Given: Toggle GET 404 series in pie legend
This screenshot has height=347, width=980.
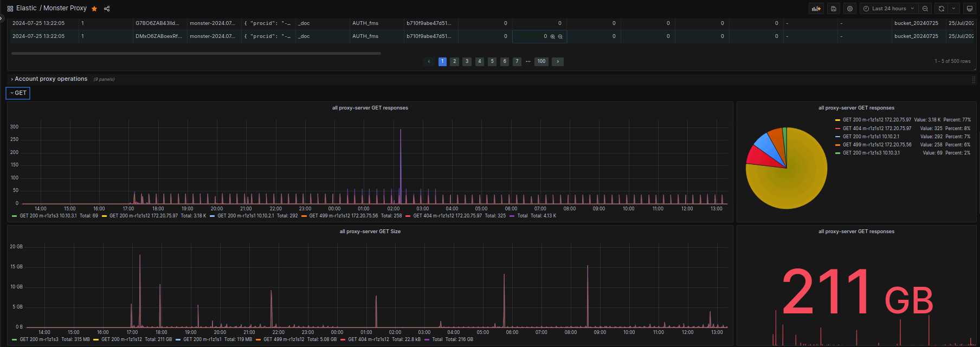Looking at the screenshot, I should (x=876, y=128).
